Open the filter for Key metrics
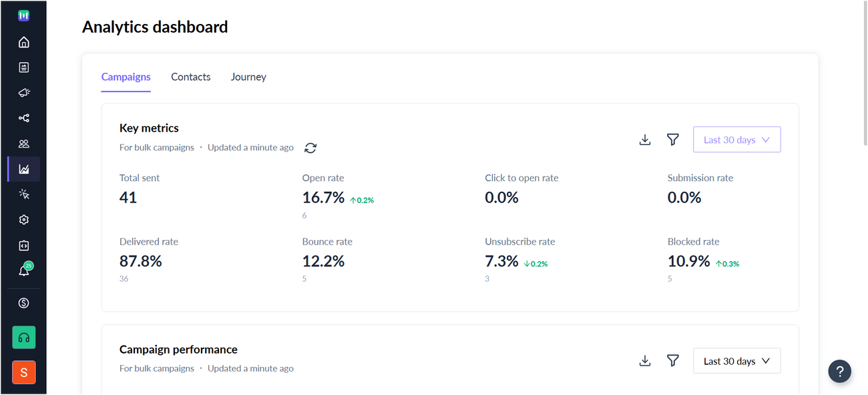The image size is (868, 395). coord(673,140)
